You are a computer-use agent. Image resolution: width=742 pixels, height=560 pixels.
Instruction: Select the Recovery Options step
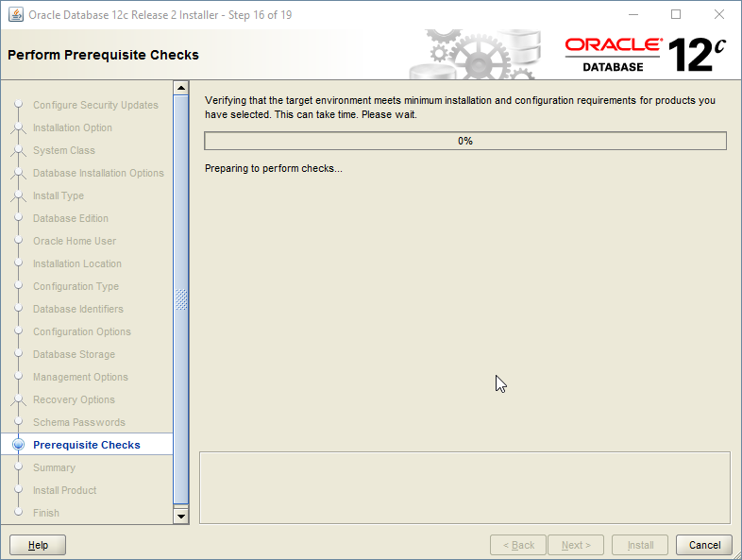(x=74, y=400)
